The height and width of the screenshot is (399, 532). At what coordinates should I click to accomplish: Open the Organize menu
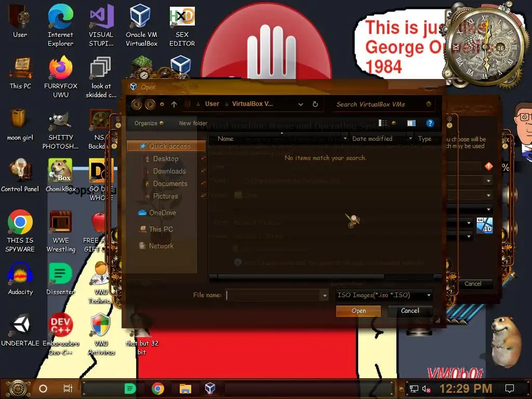[x=149, y=123]
